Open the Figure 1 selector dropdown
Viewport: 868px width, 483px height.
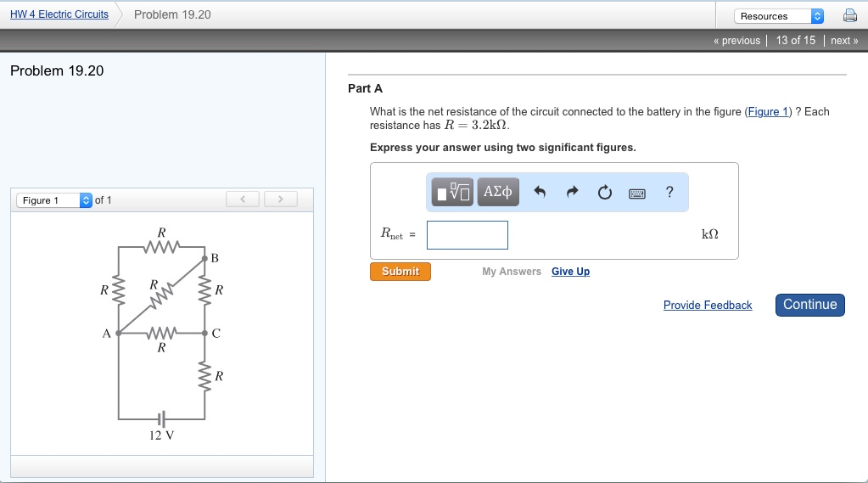(x=54, y=200)
